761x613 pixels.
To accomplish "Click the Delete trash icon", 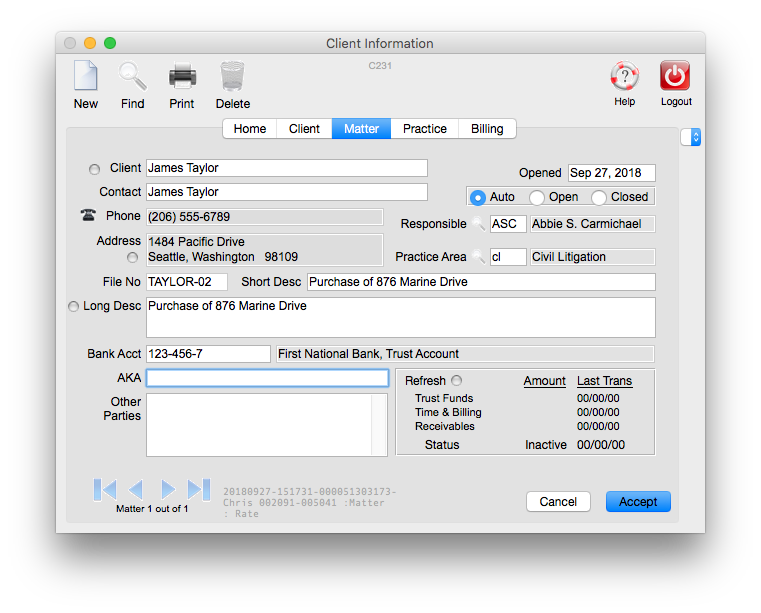I will coord(232,77).
